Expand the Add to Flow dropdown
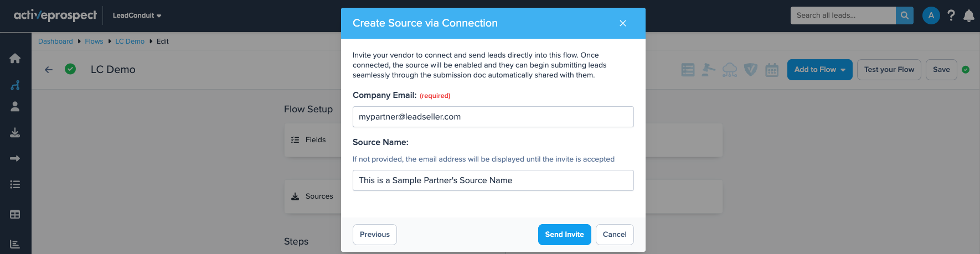Screen dimensions: 980x254 pos(819,70)
